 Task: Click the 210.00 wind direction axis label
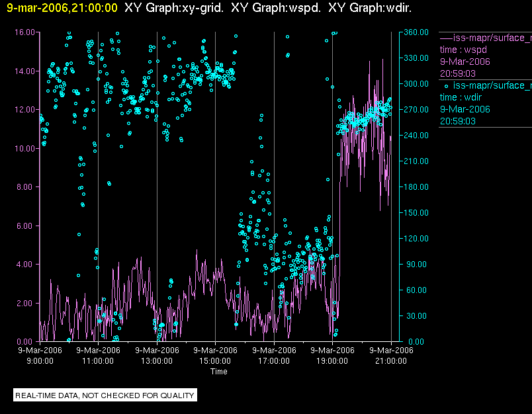pos(416,161)
